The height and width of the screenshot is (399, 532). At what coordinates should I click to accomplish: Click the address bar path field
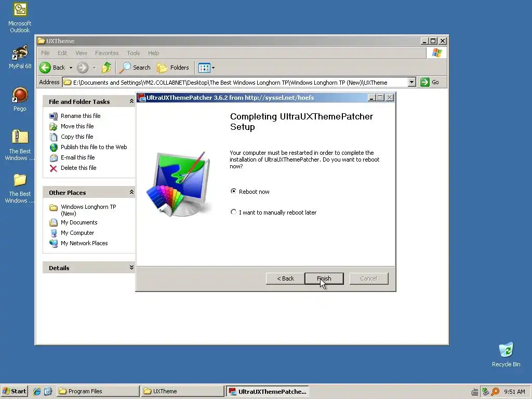pyautogui.click(x=235, y=82)
